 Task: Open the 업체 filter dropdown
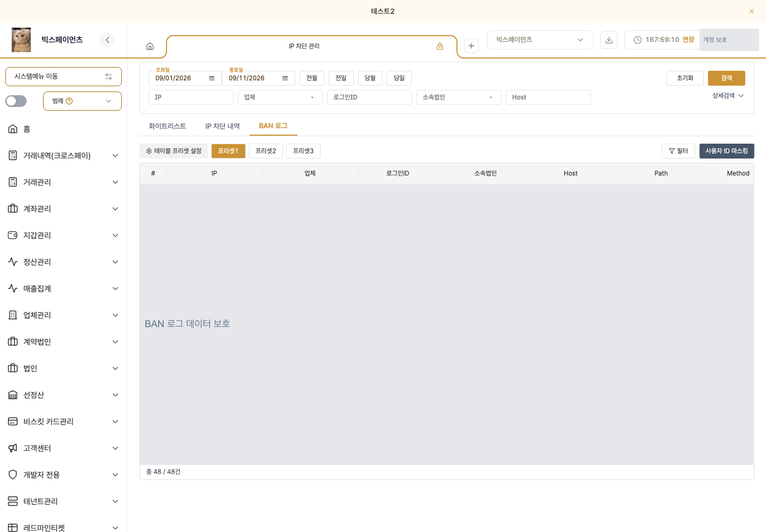280,97
